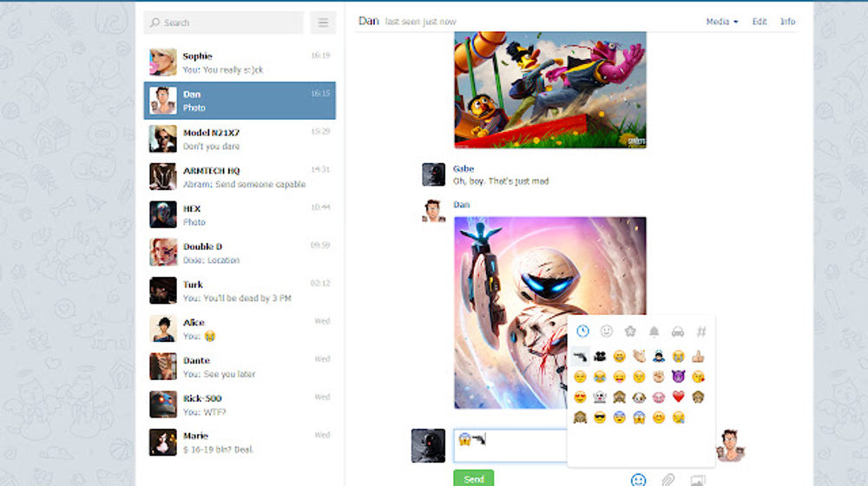
Task: Click the Edit link in chat header
Action: pos(759,22)
